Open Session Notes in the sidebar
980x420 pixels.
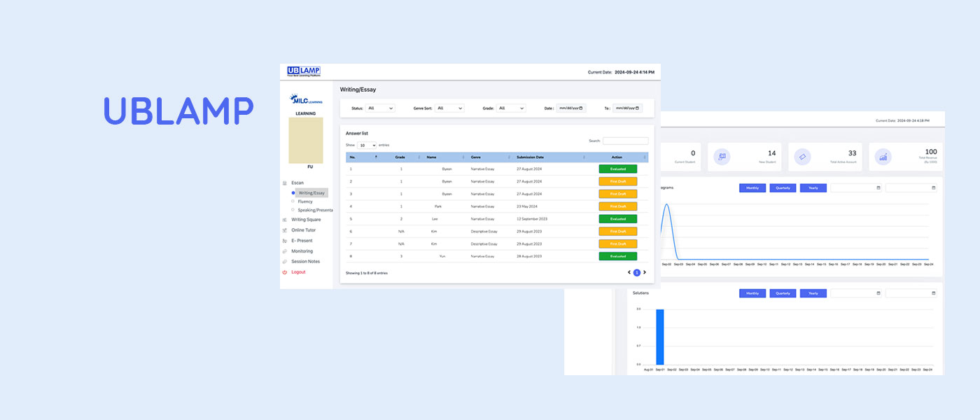(x=305, y=262)
